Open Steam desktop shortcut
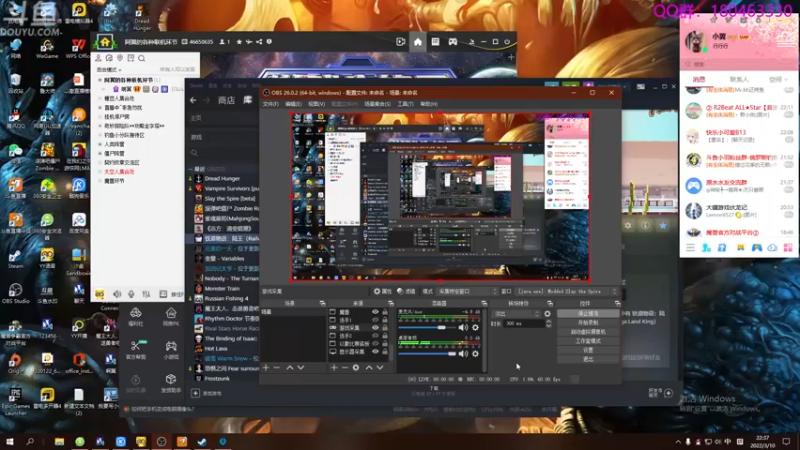Viewport: 800px width, 450px height. coord(15,258)
